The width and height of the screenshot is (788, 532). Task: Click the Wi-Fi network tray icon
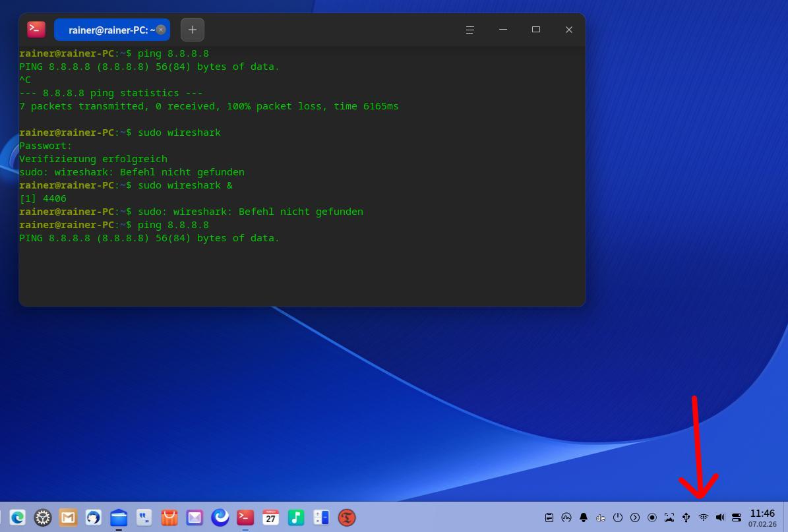tap(703, 517)
